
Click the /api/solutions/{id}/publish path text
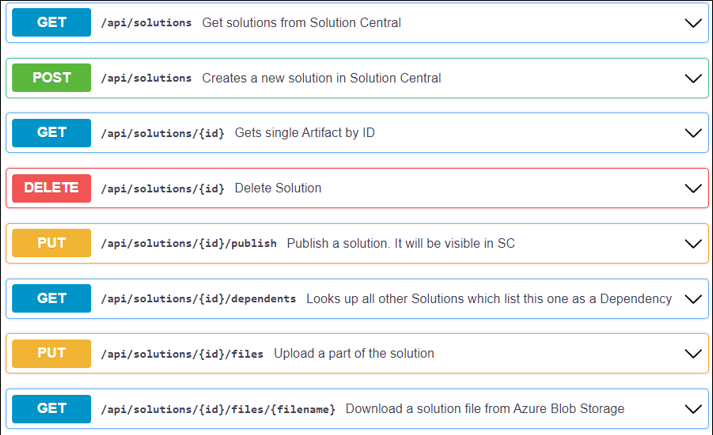188,243
